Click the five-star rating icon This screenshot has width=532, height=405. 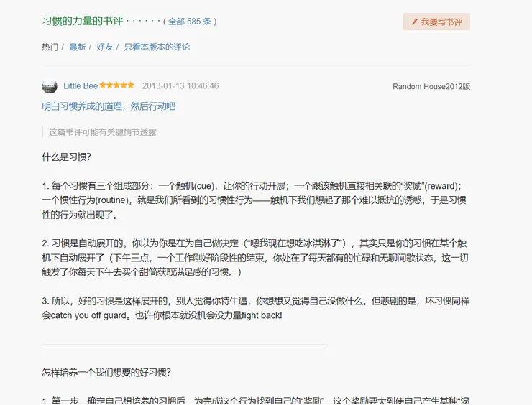coord(116,85)
